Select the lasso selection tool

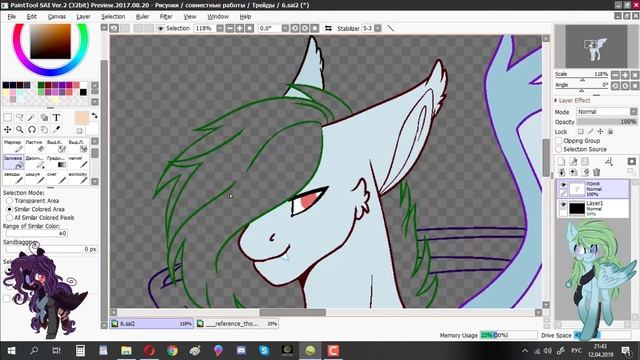[19, 118]
